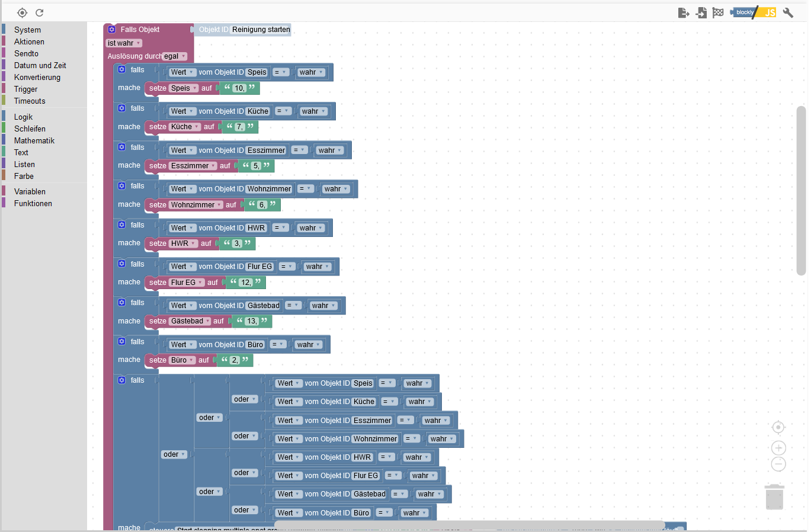Viewport: 811px width, 532px height.
Task: Open the oder dropdown joining HWR and Flur EG conditions
Action: [x=245, y=473]
